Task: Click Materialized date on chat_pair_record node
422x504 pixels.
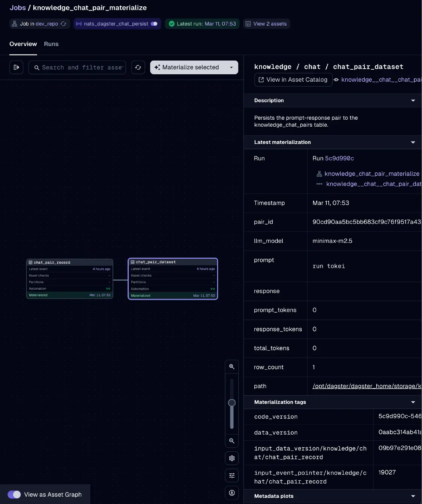Action: [x=100, y=295]
